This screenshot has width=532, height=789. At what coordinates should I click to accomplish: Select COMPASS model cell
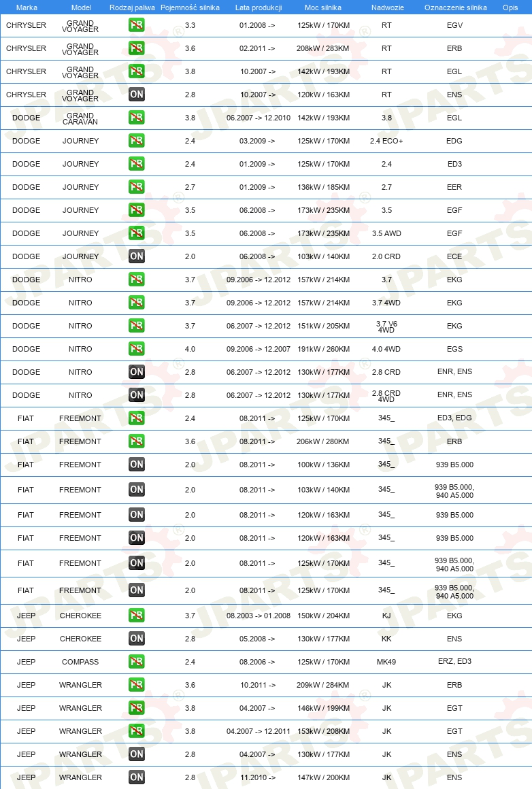pyautogui.click(x=80, y=662)
